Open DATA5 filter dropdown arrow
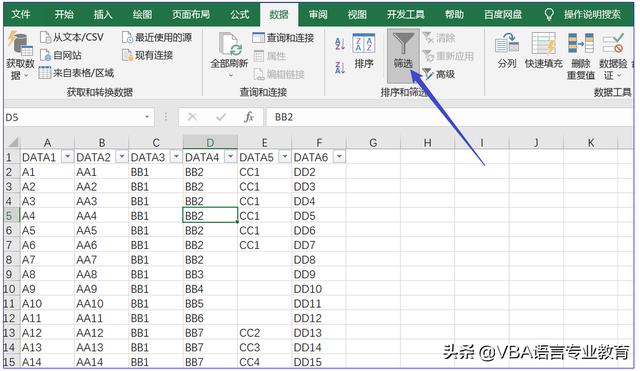This screenshot has width=640, height=371. [285, 157]
